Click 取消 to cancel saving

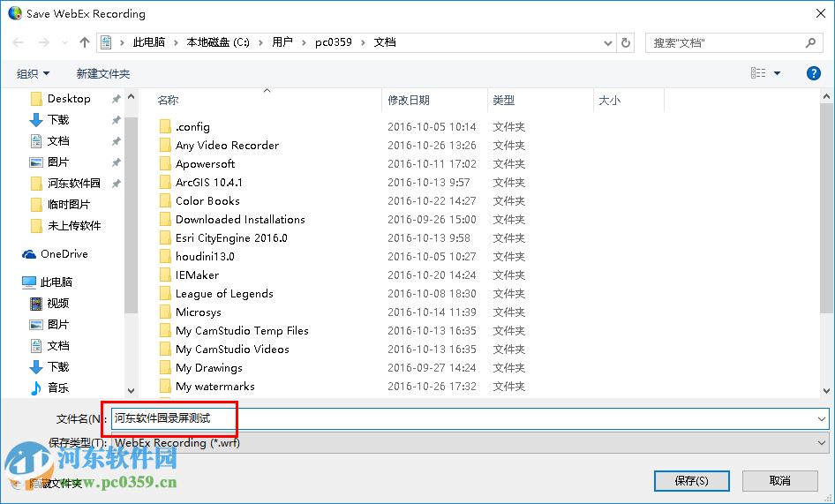point(779,481)
